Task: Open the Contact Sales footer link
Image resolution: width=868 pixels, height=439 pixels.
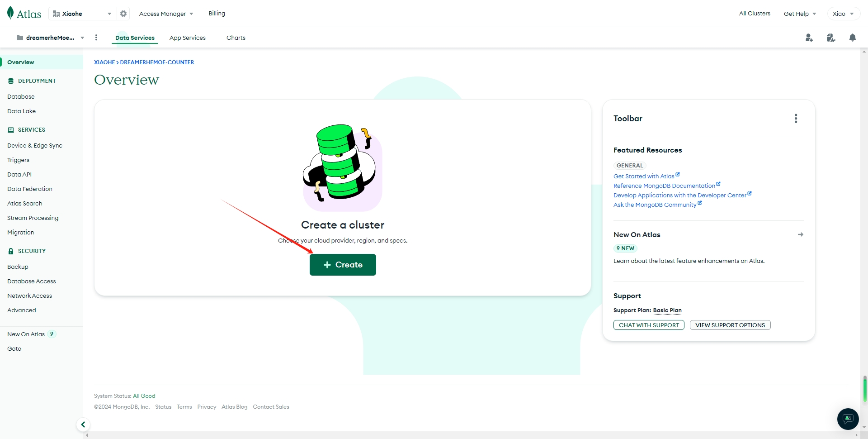Action: pos(271,407)
